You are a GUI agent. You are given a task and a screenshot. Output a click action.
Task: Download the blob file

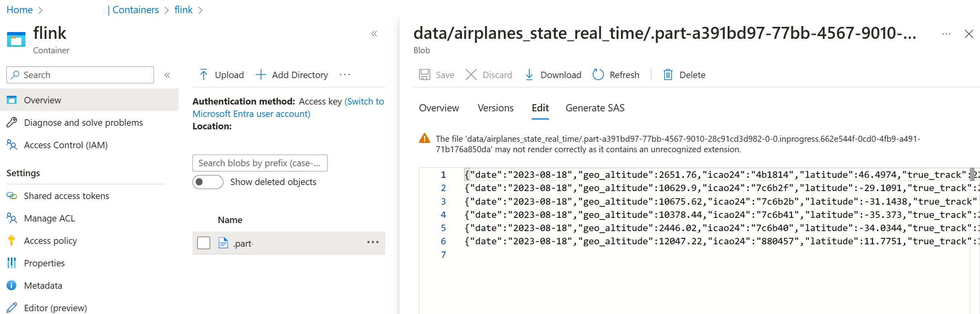tap(553, 75)
